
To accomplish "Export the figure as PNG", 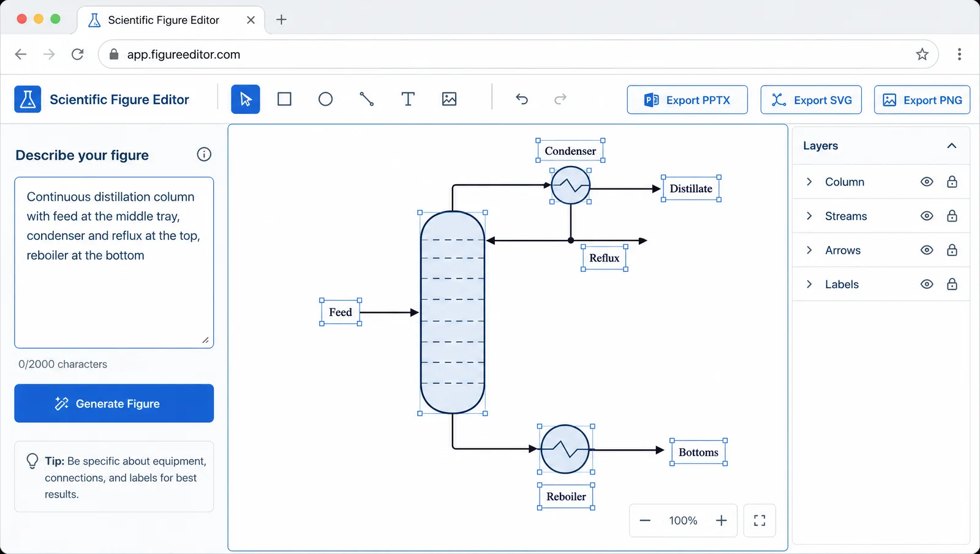I will pos(922,100).
